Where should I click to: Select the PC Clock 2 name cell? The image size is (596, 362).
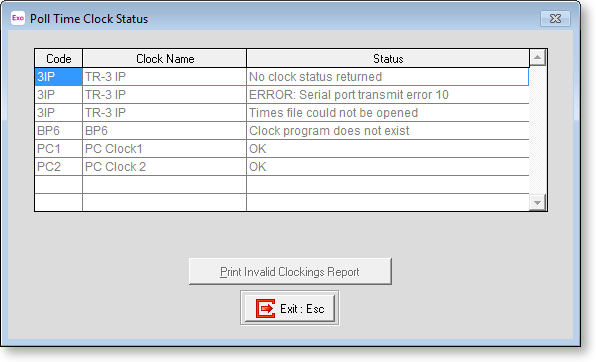click(x=165, y=167)
